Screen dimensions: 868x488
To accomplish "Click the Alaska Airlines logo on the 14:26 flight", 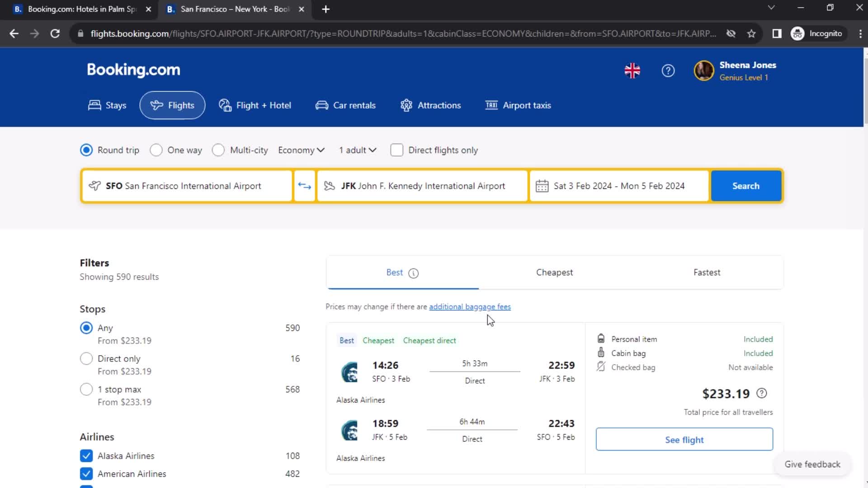I will tap(349, 372).
